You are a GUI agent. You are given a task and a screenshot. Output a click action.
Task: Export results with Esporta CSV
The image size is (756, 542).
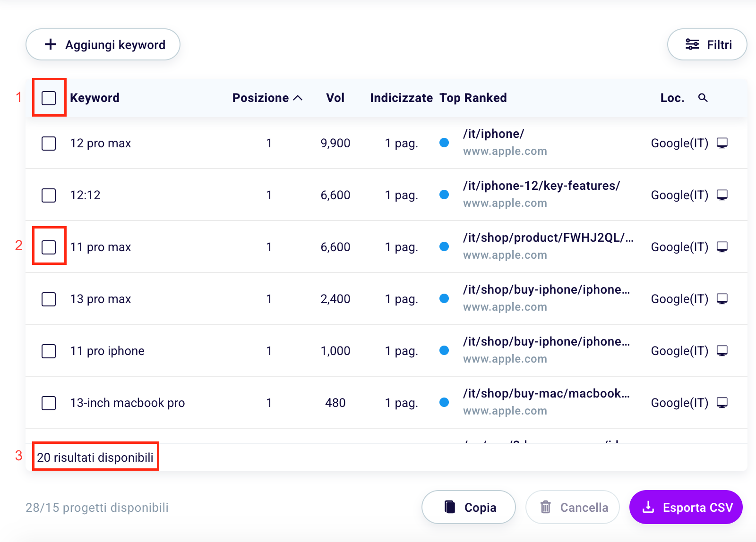click(686, 507)
